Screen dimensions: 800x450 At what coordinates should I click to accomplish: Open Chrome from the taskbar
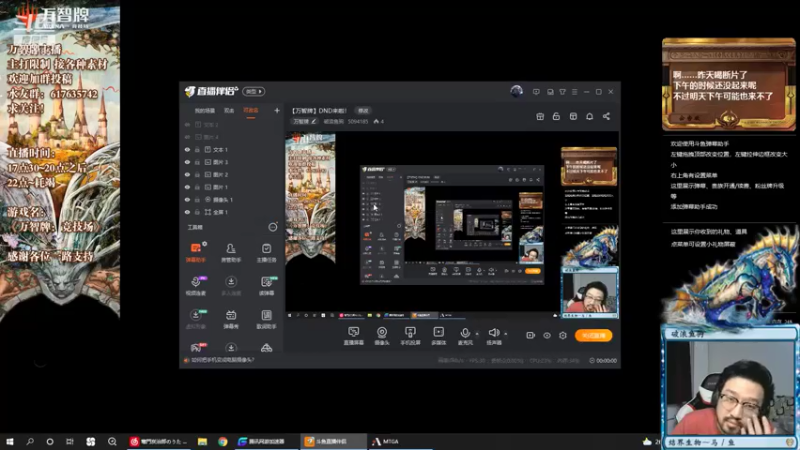point(222,441)
